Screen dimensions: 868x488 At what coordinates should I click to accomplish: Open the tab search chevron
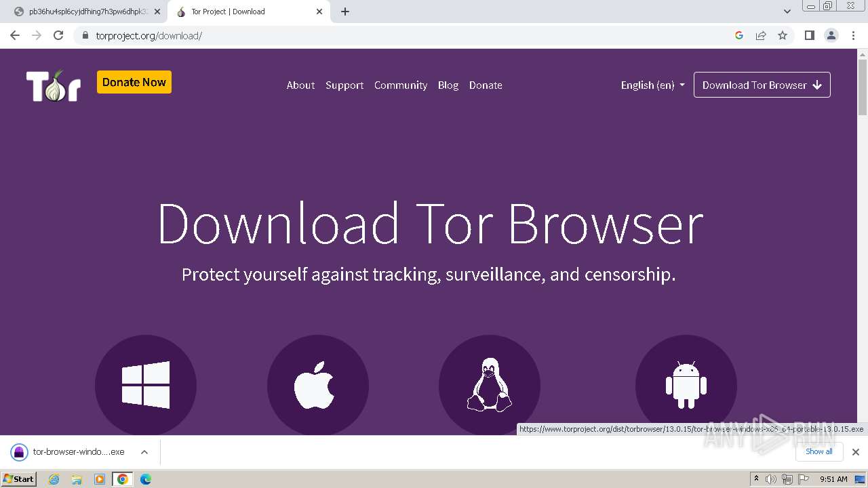(x=787, y=12)
